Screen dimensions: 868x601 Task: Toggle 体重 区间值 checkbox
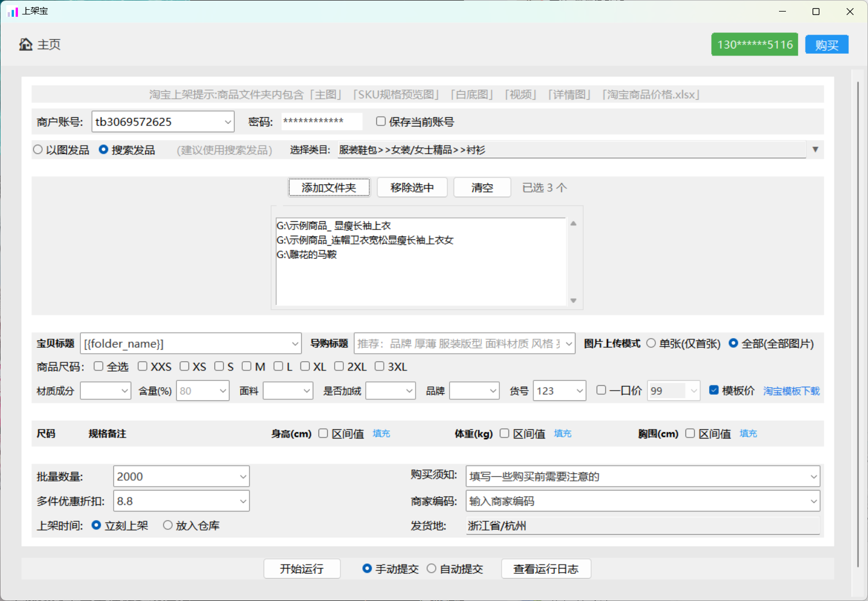505,433
